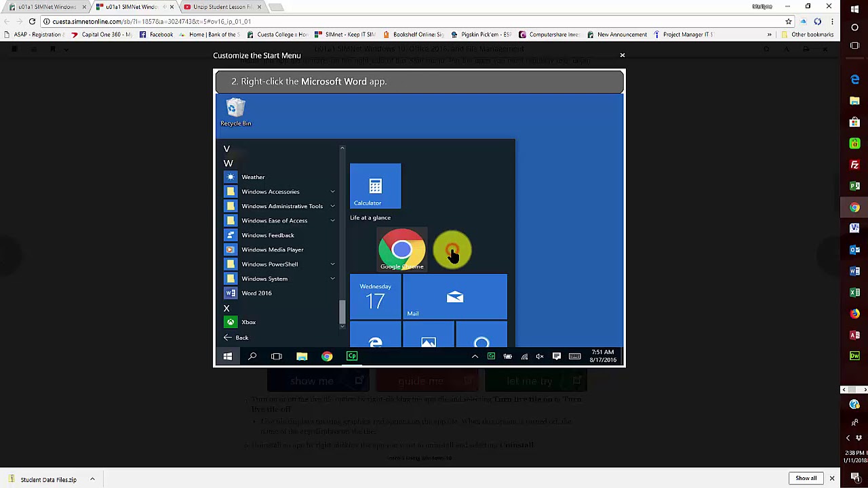Image resolution: width=868 pixels, height=488 pixels.
Task: Open Windows Feedback app
Action: click(268, 235)
